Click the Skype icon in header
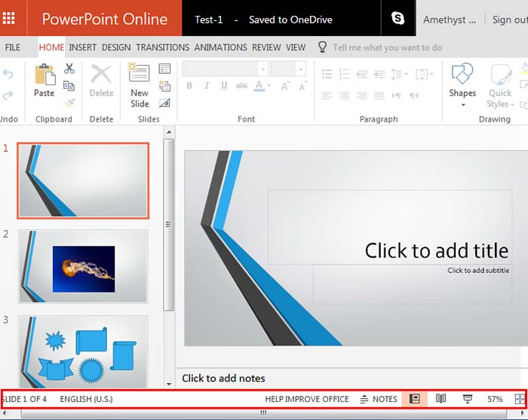 point(398,18)
